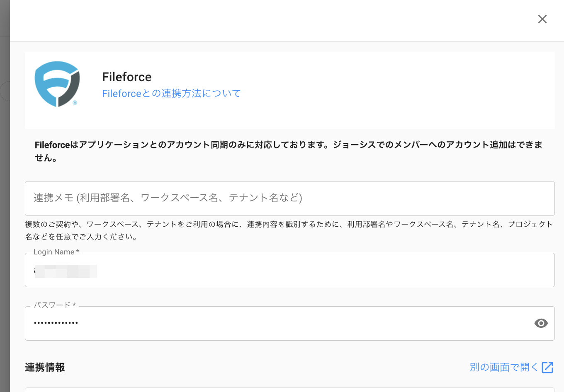Click the partial circle icon behind overlay
This screenshot has height=392, width=564.
[x=5, y=91]
